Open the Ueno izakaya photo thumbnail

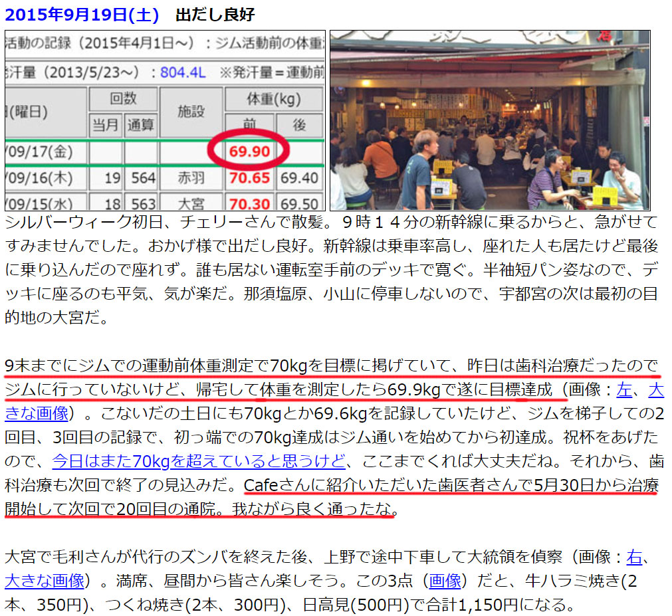tap(491, 120)
